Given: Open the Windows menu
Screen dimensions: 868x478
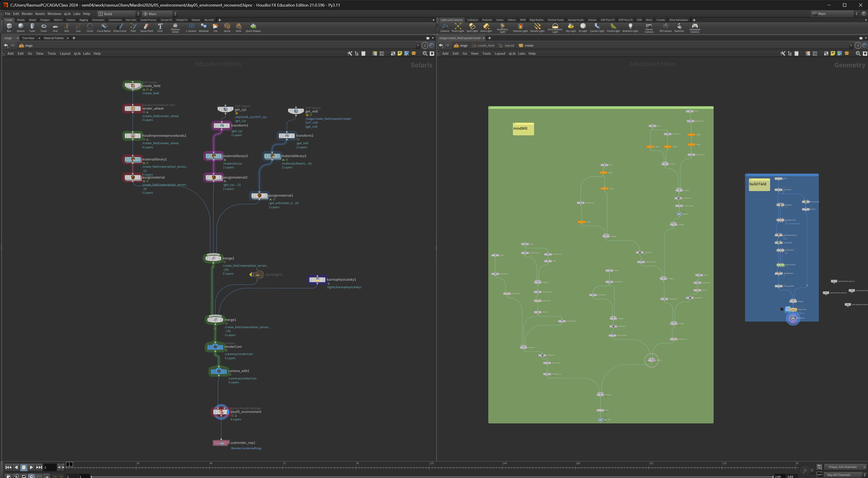Looking at the screenshot, I should pyautogui.click(x=54, y=14).
